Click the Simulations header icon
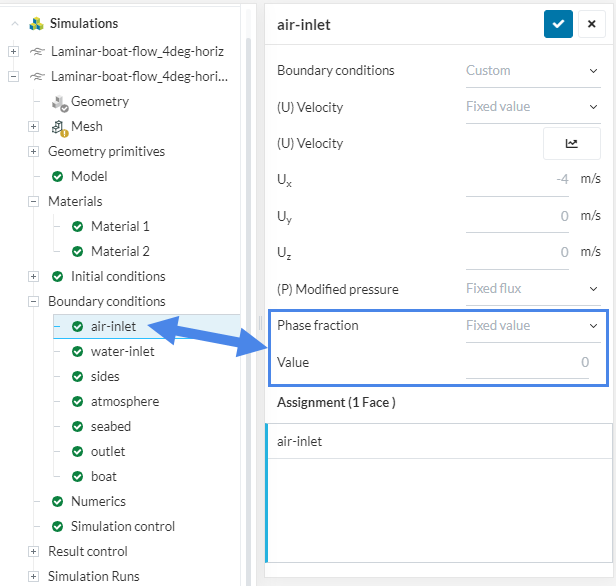Image resolution: width=616 pixels, height=586 pixels. click(36, 23)
